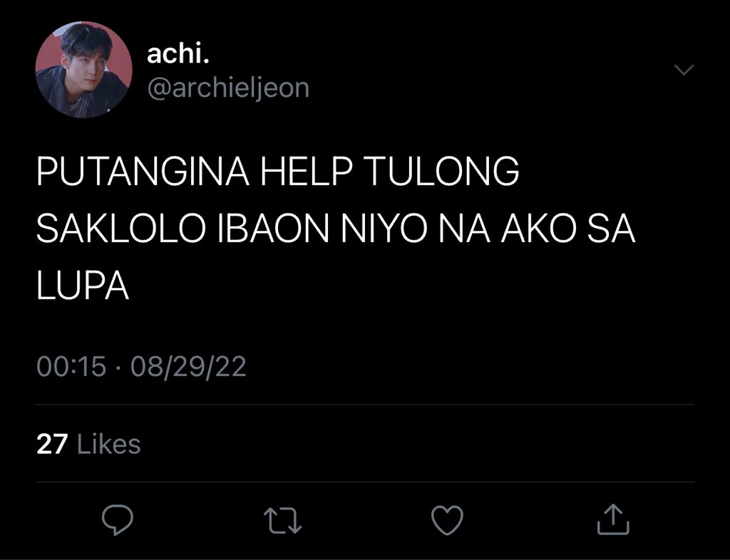Tap the retweet arrows icon
This screenshot has width=730, height=560.
tap(282, 519)
